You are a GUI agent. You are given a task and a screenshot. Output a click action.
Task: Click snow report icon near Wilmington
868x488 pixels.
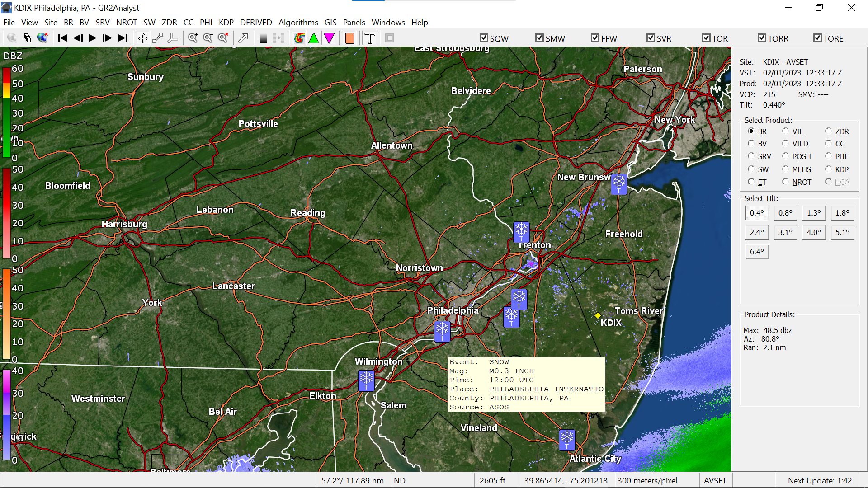(366, 380)
